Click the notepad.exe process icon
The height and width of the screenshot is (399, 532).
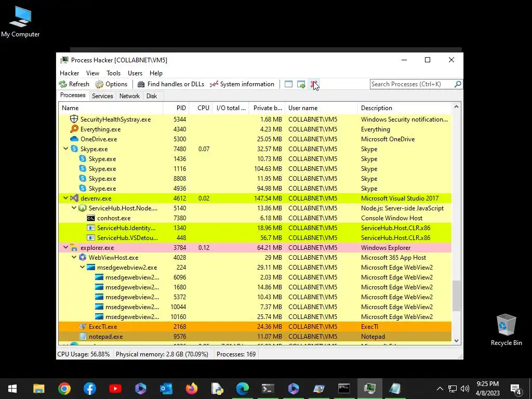click(x=83, y=336)
